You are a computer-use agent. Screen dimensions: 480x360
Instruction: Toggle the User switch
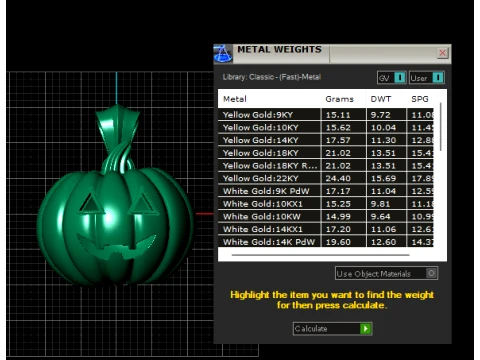[x=427, y=78]
